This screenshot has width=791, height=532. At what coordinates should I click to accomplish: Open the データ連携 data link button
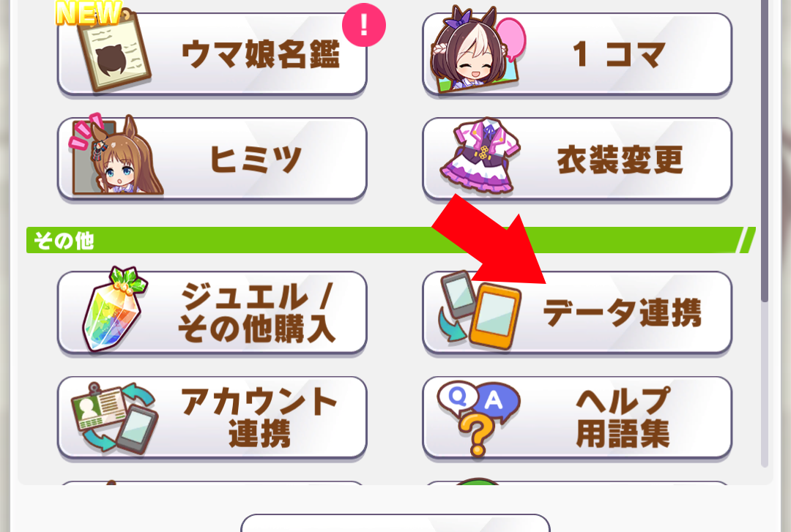click(577, 313)
